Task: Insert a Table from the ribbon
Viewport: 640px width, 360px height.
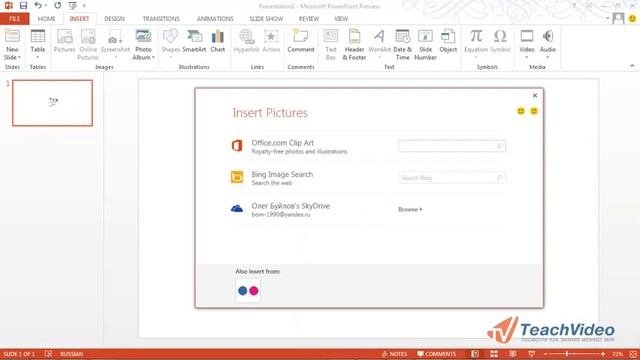Action: tap(38, 44)
